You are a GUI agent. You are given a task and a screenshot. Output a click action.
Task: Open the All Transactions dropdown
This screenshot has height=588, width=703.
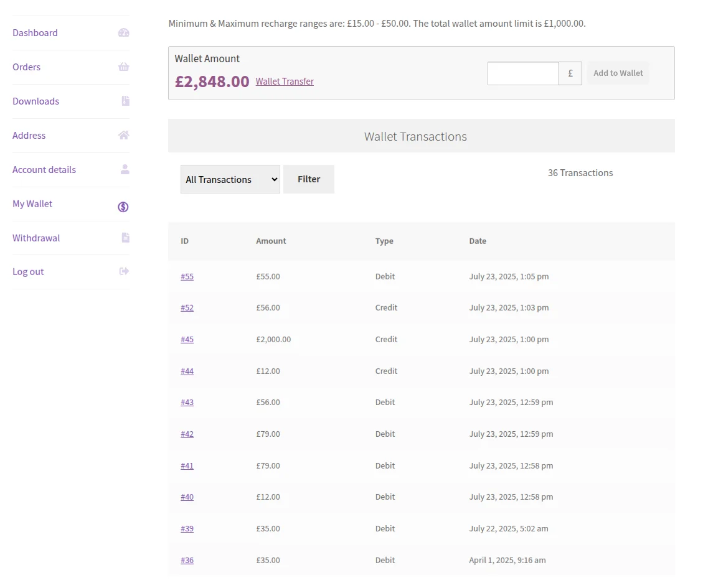[230, 179]
